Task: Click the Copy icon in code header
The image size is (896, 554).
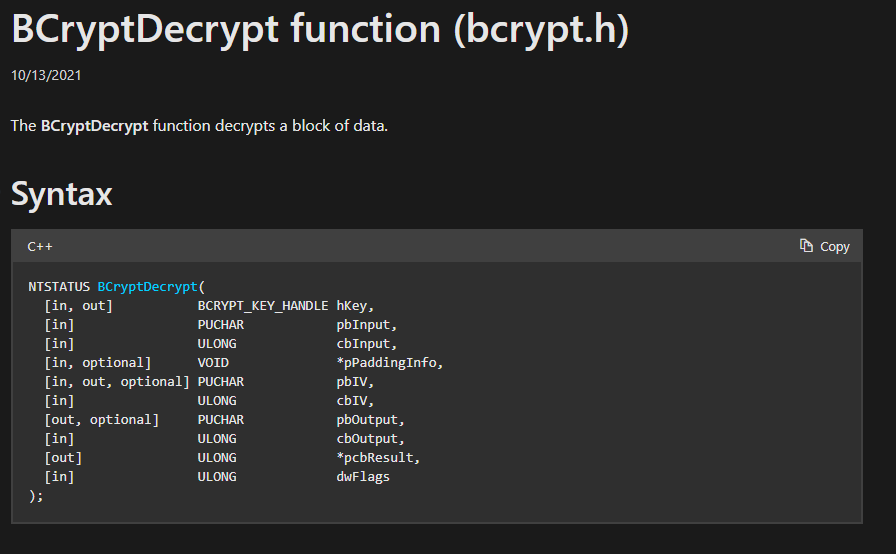Action: click(x=806, y=246)
